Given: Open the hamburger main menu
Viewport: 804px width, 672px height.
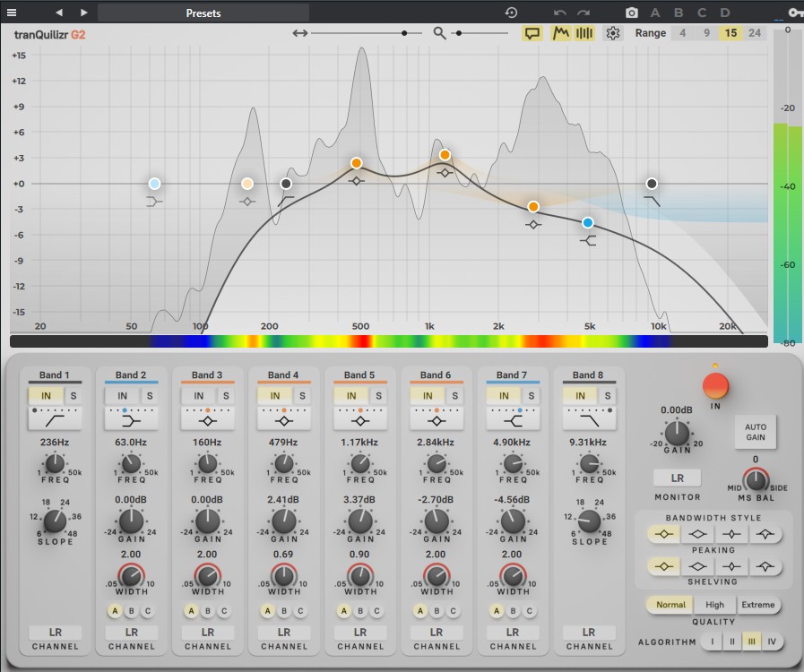Looking at the screenshot, I should pos(12,13).
